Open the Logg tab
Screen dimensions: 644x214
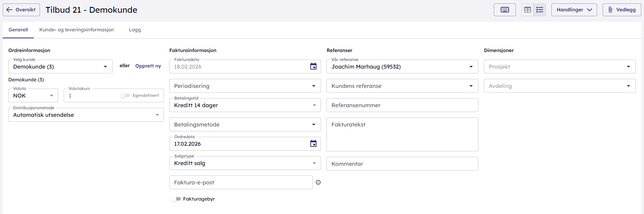[135, 30]
